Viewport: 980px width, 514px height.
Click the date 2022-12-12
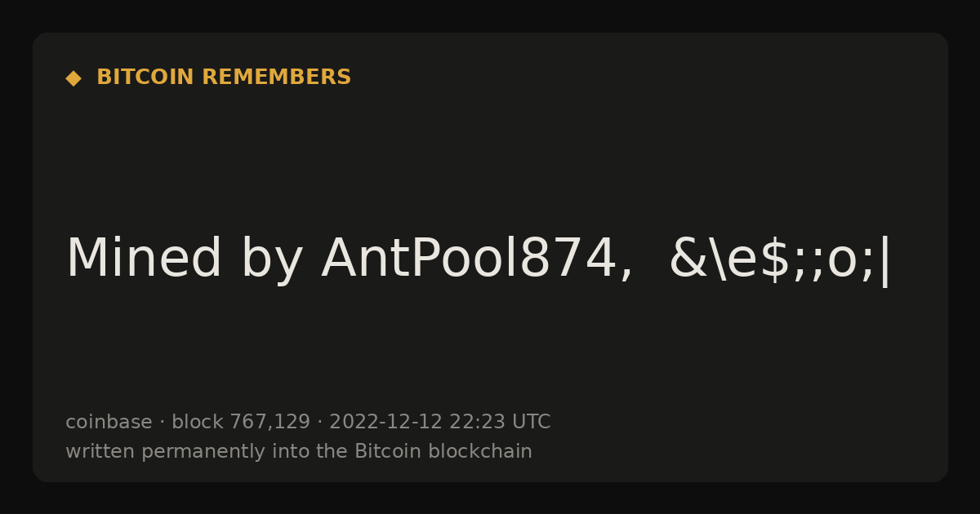[x=385, y=422]
